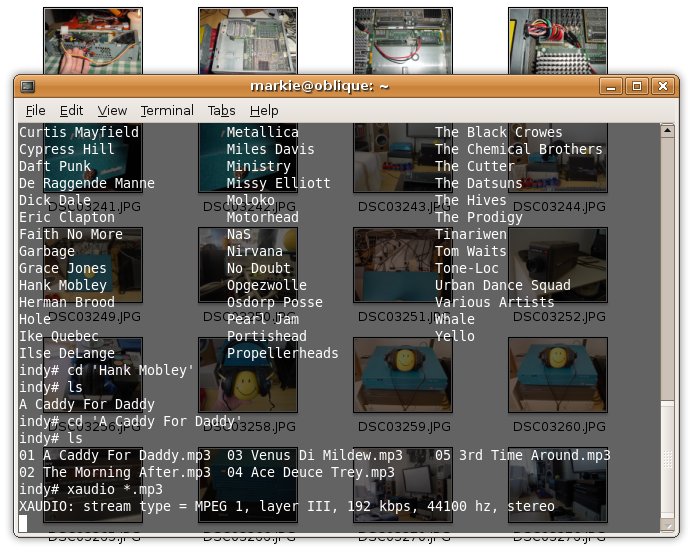Click the scrollbar up arrow in the terminal
692x556 pixels.
pyautogui.click(x=667, y=130)
